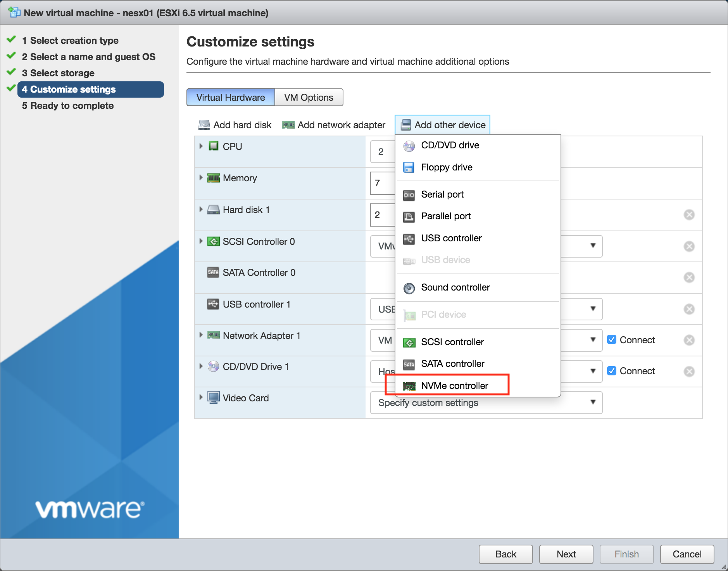
Task: Choose SATA controller menu entry
Action: click(478, 364)
